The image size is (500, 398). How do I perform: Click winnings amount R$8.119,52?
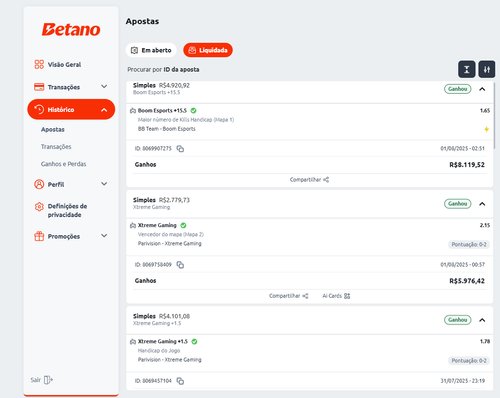pyautogui.click(x=467, y=165)
